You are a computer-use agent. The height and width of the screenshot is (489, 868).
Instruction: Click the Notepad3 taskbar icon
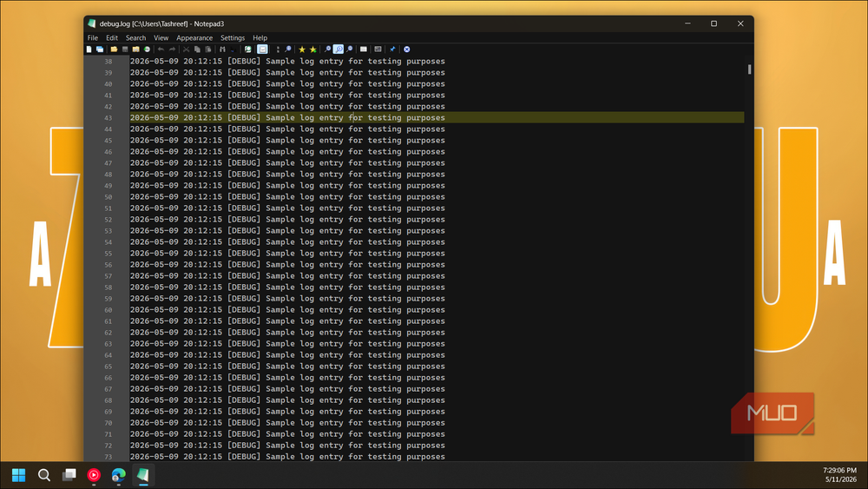(143, 475)
